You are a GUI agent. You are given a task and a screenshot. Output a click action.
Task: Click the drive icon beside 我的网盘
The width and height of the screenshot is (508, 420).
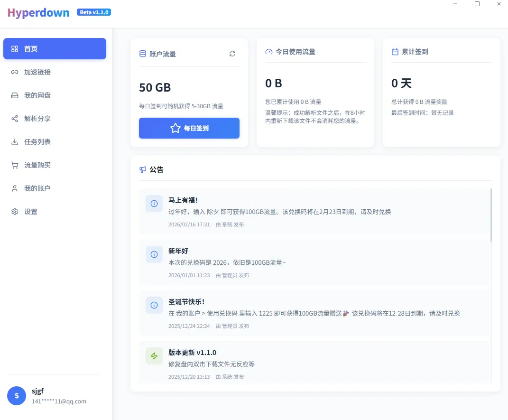[15, 95]
